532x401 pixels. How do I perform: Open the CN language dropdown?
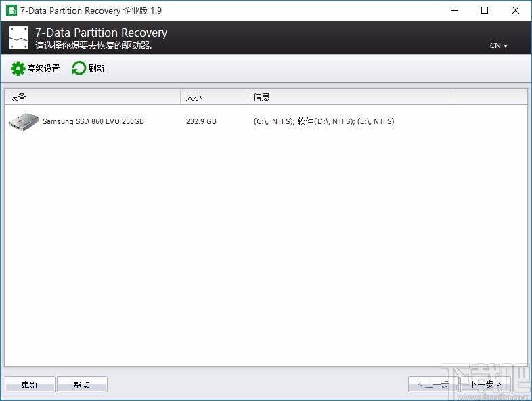[x=498, y=45]
